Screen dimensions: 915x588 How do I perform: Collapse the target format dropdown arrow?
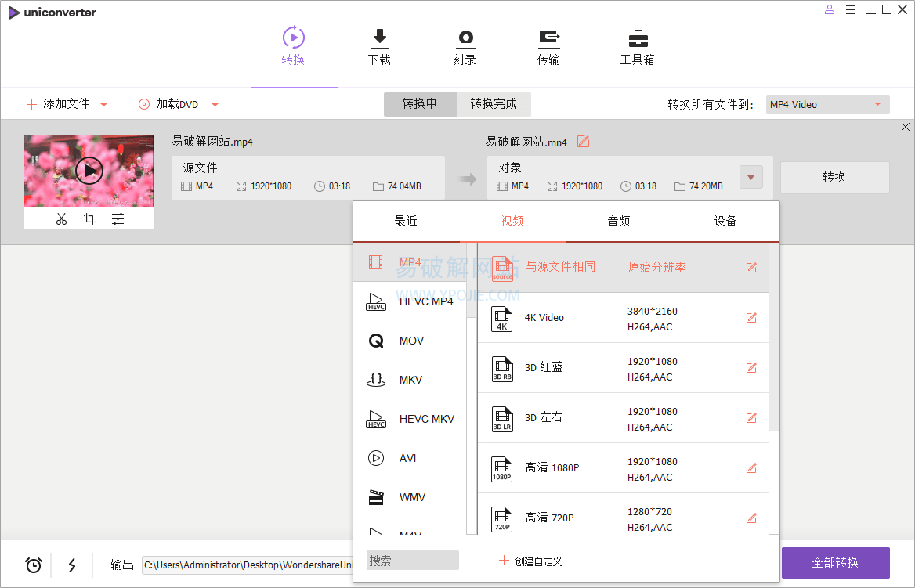(751, 177)
